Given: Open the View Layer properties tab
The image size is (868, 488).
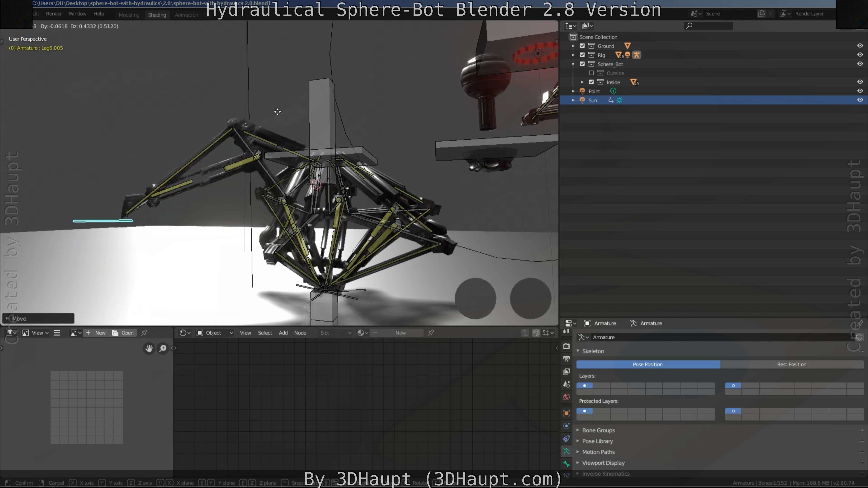Looking at the screenshot, I should pyautogui.click(x=566, y=371).
